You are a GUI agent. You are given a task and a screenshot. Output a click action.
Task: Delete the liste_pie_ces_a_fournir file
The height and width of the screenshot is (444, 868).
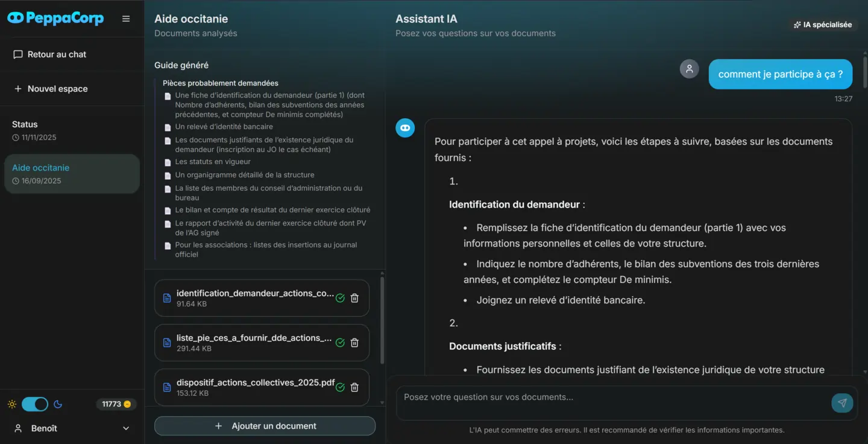click(x=354, y=343)
